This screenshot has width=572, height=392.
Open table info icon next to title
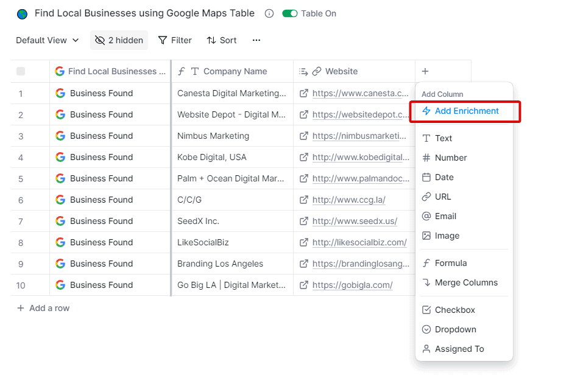tap(269, 13)
